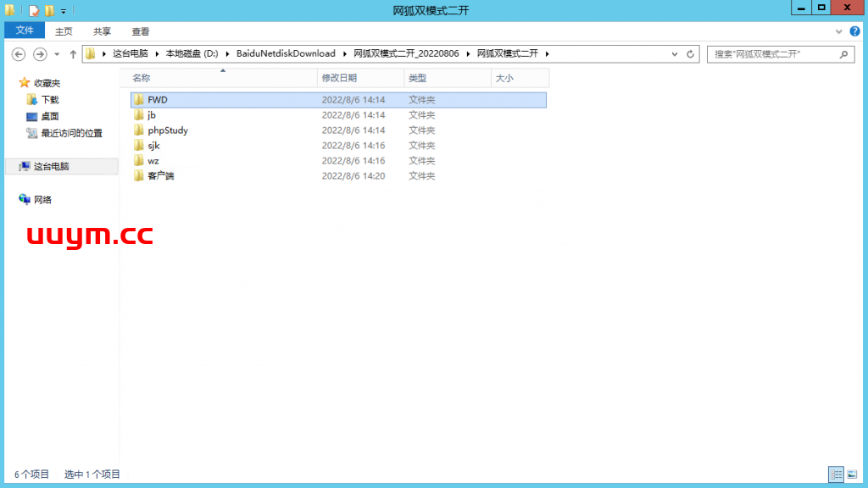
Task: Click the back navigation arrow
Action: point(19,54)
